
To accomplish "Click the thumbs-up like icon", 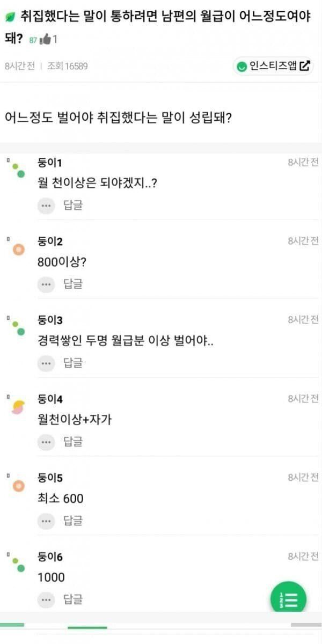I will coord(46,40).
